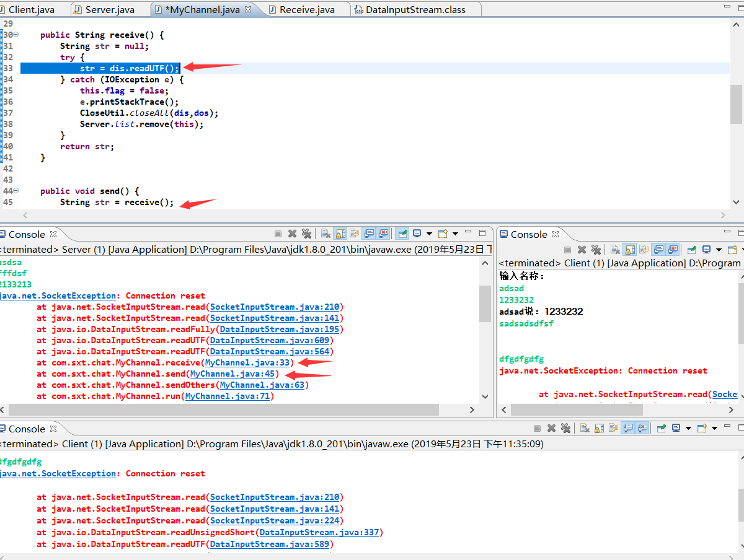Click Server console vertical scrollbar thumb
The width and height of the screenshot is (744, 560).
[x=485, y=304]
